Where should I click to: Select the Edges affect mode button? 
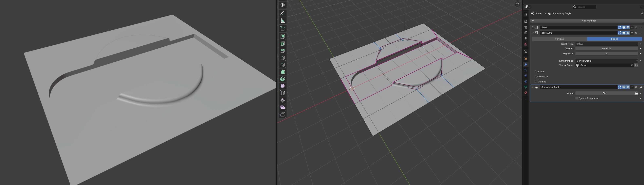click(614, 39)
